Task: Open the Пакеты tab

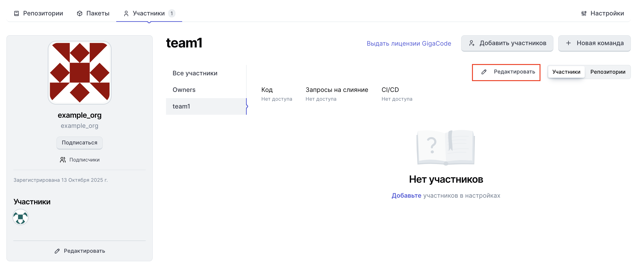Action: pyautogui.click(x=98, y=14)
